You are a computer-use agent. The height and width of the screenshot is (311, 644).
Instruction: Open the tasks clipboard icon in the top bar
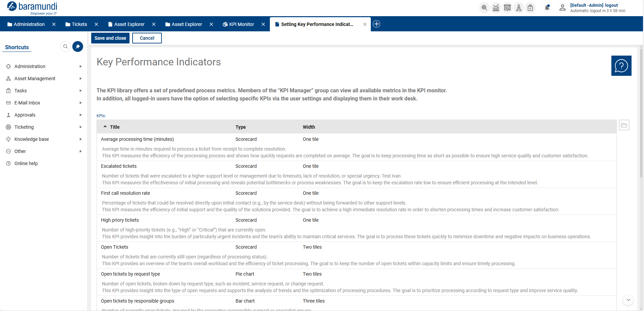(530, 8)
